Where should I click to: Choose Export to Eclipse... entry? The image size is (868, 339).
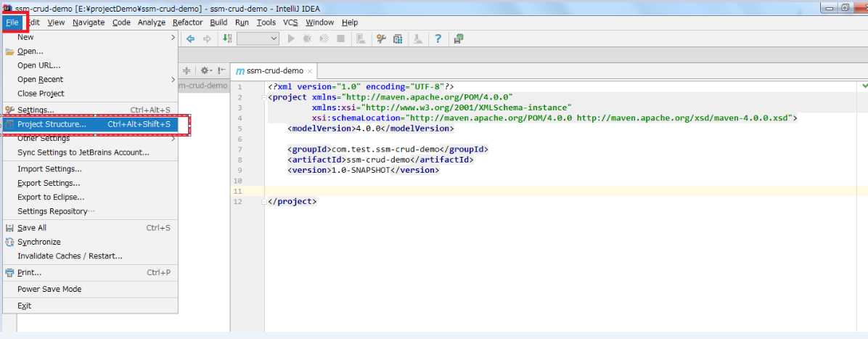(90, 197)
